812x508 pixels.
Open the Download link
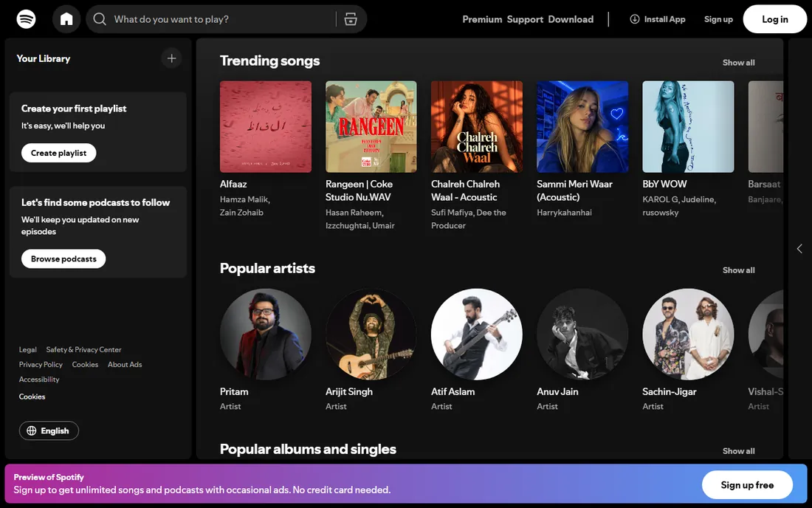click(x=571, y=19)
